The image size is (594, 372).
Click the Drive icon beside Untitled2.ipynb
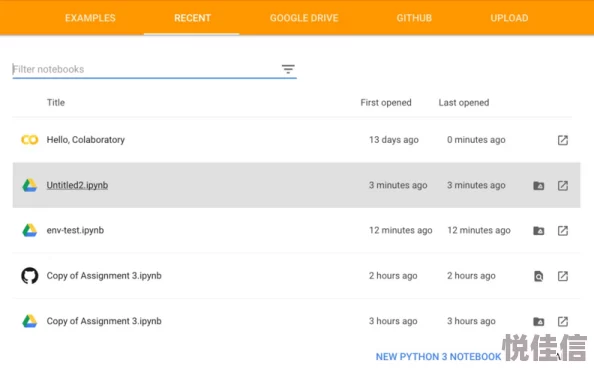30,185
